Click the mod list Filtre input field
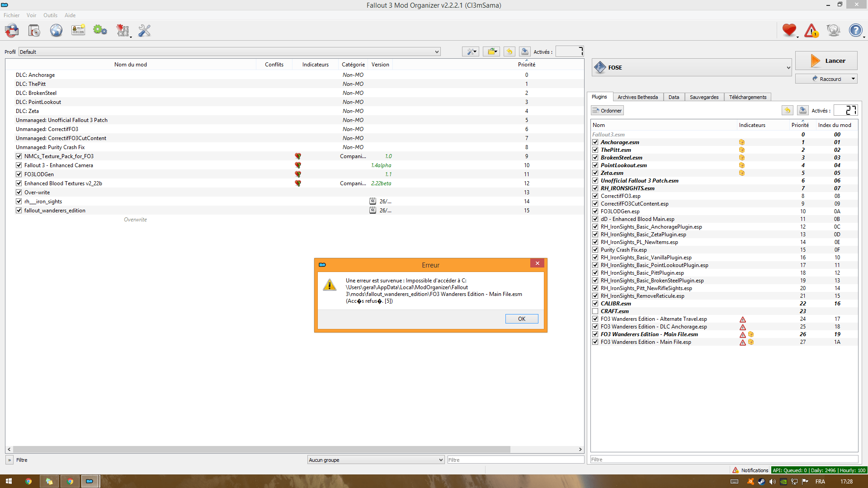 [515, 460]
